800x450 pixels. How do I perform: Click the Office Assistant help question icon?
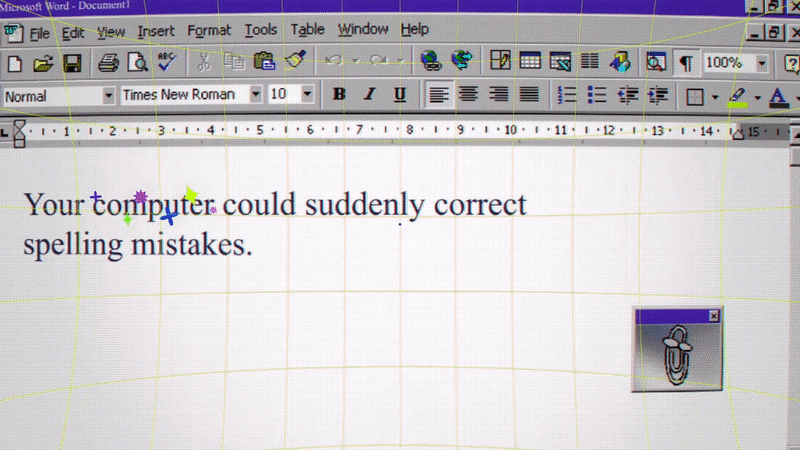[x=791, y=64]
